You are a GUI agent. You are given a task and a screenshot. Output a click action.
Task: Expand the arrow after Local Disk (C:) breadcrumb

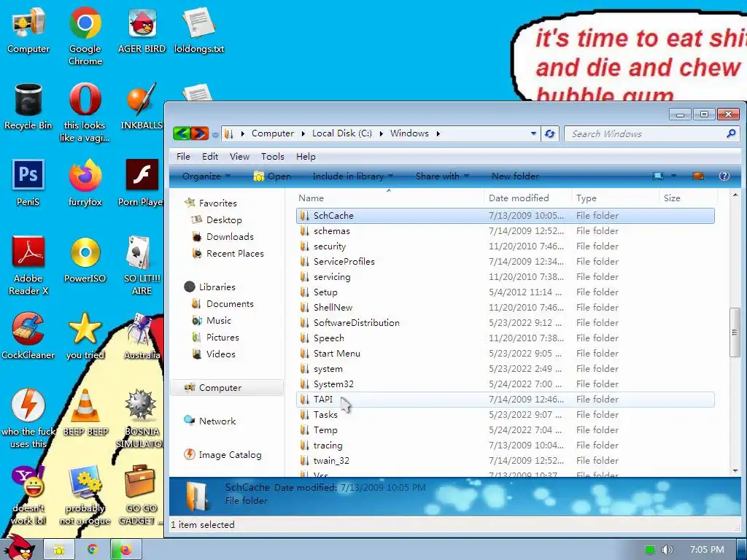381,134
